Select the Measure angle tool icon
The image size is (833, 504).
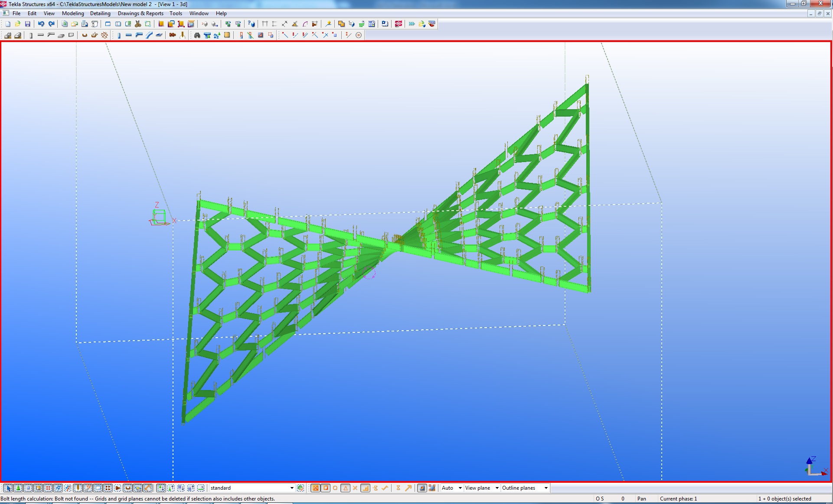point(295,24)
